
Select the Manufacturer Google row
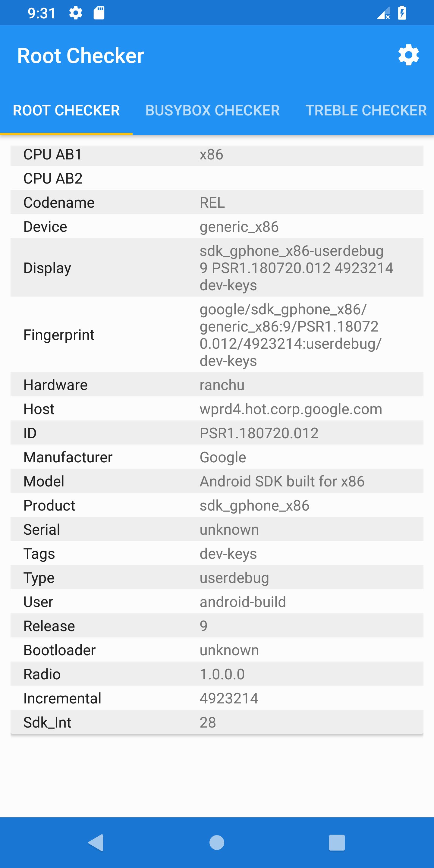click(217, 457)
